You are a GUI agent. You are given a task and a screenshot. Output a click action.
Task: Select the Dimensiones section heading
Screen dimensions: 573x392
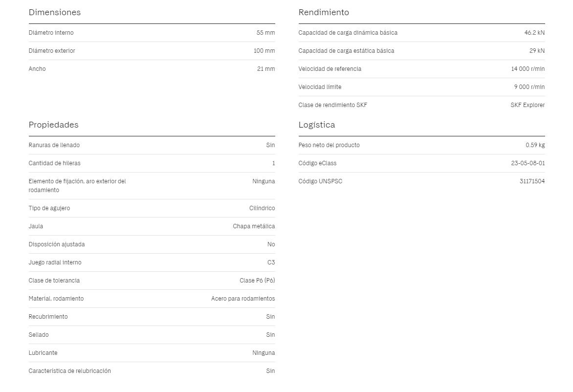[x=54, y=12]
